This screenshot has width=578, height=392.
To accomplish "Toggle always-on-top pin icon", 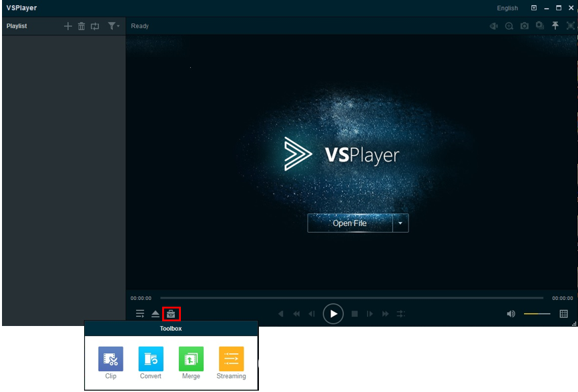I will (555, 26).
